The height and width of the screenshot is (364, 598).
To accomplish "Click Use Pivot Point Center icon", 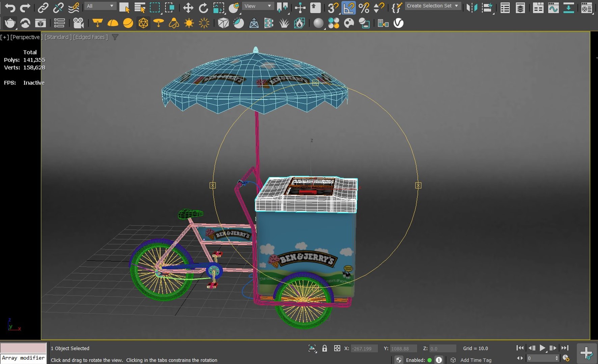I will 282,7.
